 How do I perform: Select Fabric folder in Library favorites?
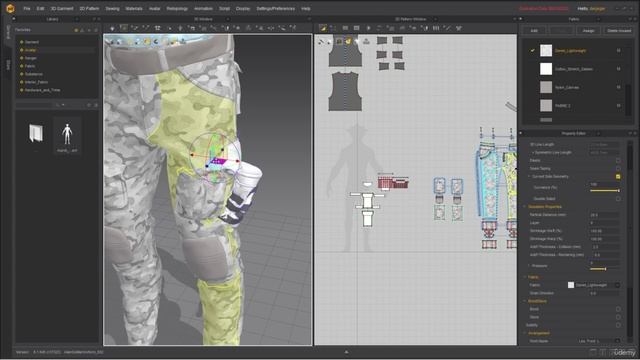(30, 66)
